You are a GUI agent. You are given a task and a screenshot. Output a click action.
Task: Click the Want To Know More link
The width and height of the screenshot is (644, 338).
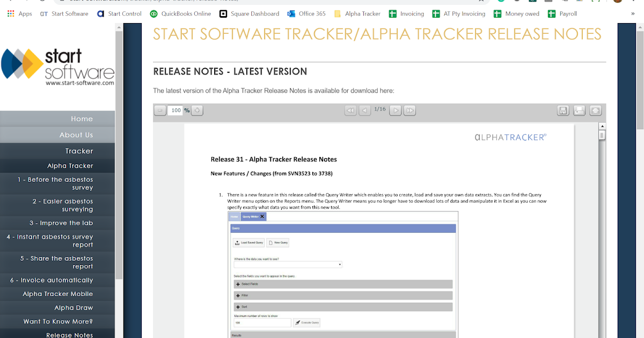pyautogui.click(x=57, y=321)
